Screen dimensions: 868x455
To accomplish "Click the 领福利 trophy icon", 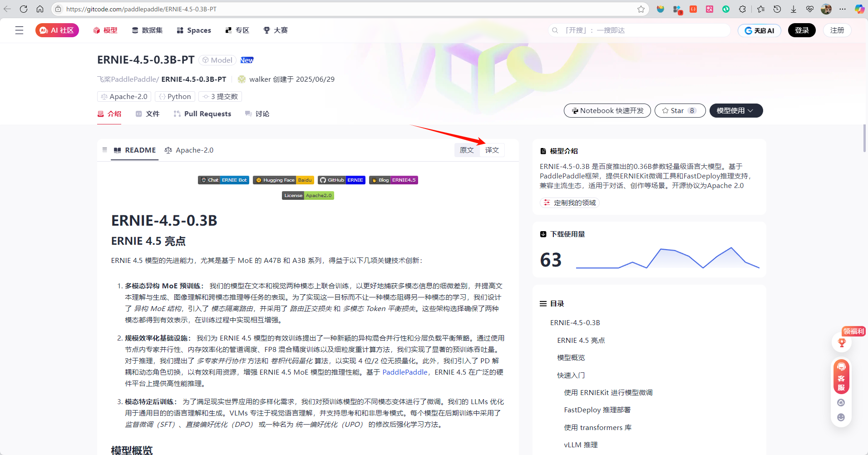I will click(x=842, y=342).
